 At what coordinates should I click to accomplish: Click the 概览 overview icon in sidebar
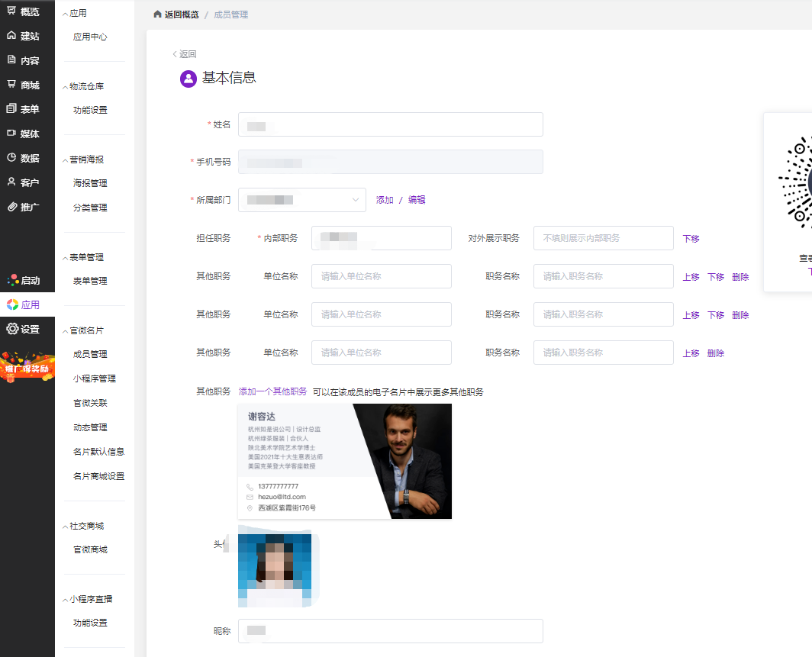[x=11, y=11]
